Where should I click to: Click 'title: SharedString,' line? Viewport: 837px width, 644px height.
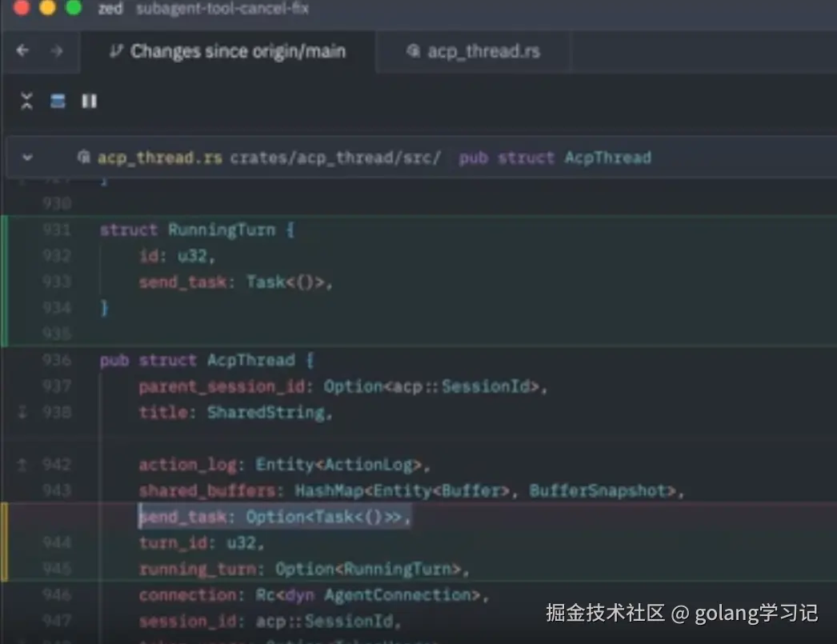tap(235, 413)
